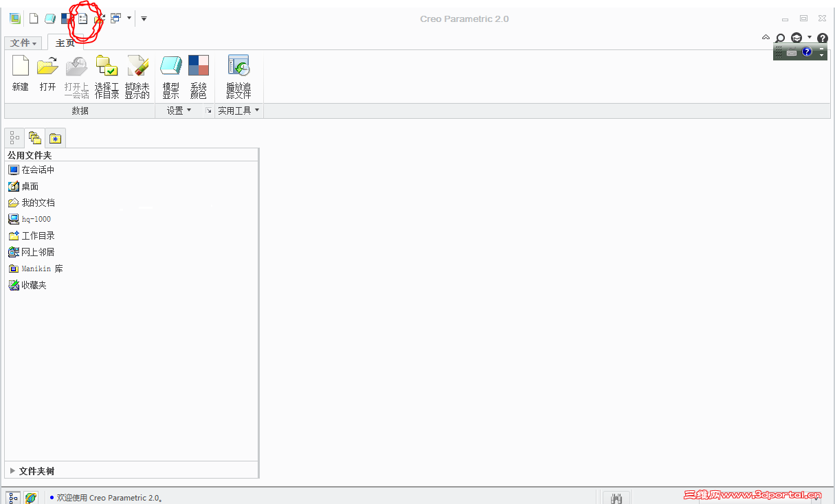This screenshot has width=835, height=504.
Task: Click 拭除未显示的 ribbon icon
Action: 137,66
